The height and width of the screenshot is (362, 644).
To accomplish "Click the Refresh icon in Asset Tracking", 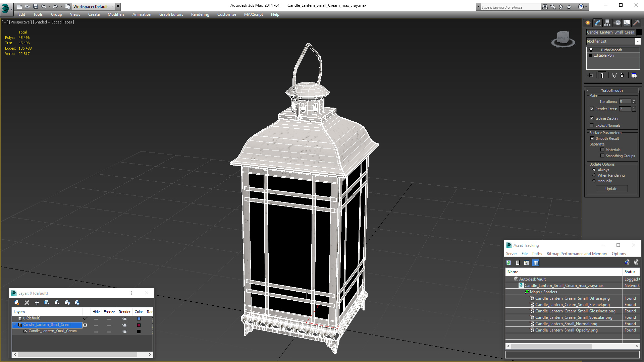I will tap(508, 263).
